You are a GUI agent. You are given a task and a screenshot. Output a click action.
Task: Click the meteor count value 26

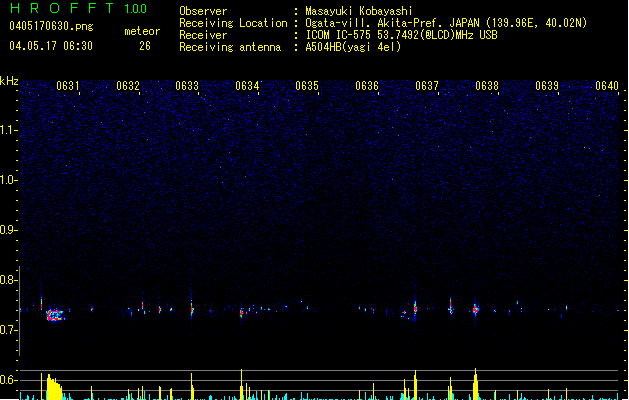[145, 46]
